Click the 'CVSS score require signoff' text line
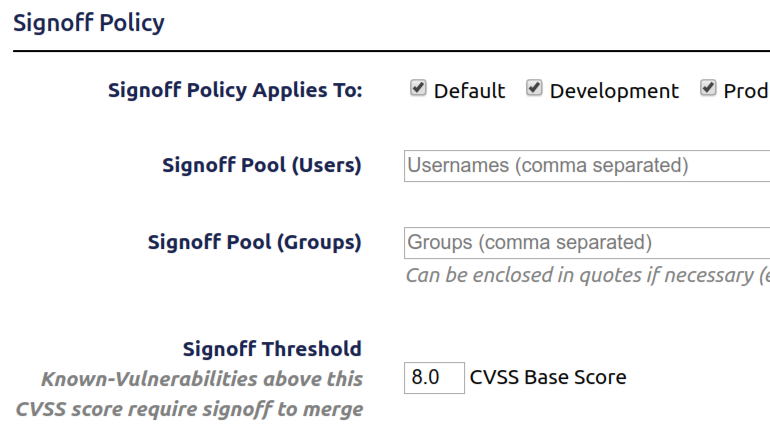The height and width of the screenshot is (438, 770). point(189,409)
